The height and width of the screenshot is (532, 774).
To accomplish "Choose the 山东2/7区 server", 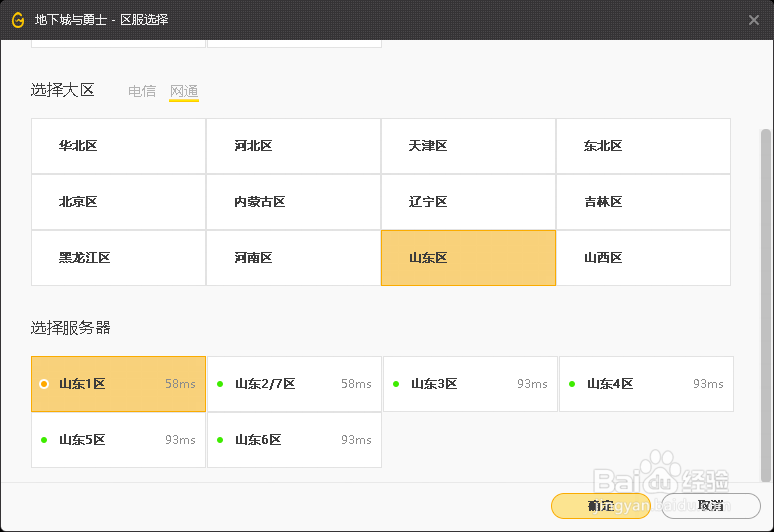I will click(x=294, y=384).
